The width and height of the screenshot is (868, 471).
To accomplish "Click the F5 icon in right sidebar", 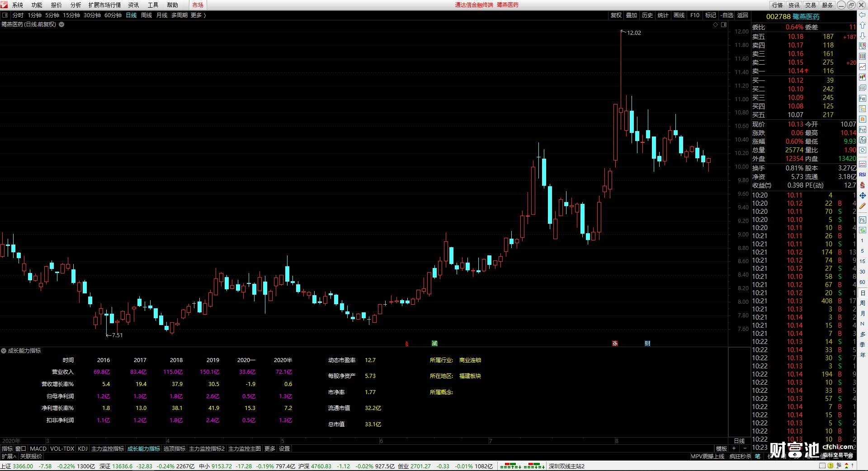I will (862, 220).
